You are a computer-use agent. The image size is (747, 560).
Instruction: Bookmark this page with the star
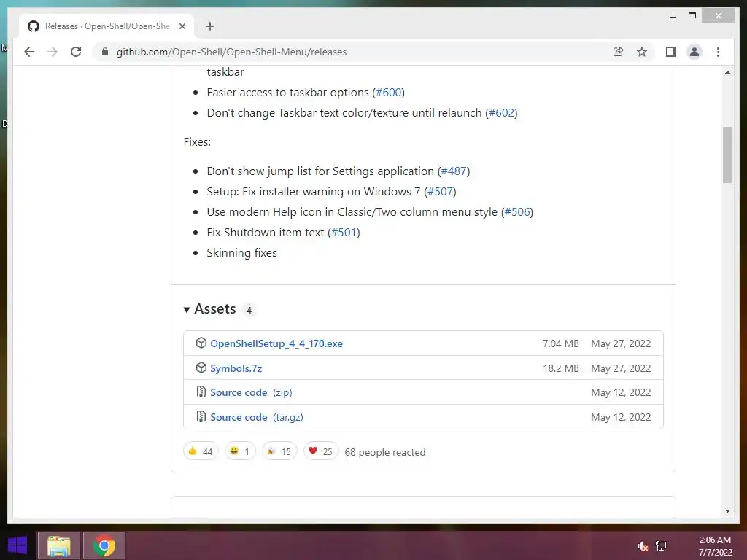(642, 52)
